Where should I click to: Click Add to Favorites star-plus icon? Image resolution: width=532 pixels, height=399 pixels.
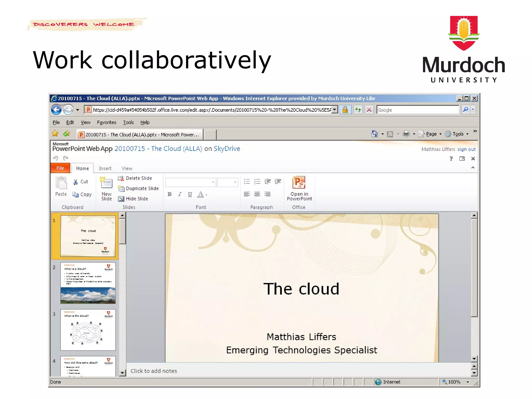pos(66,134)
